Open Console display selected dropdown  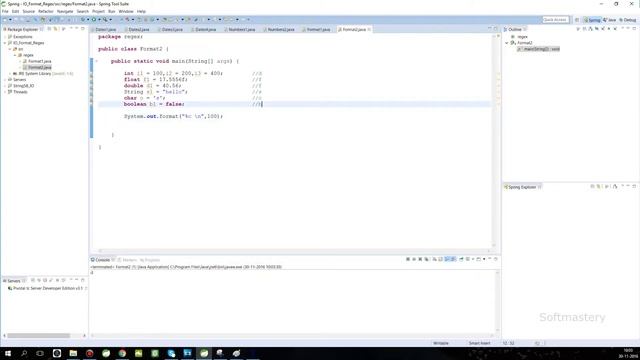(473, 259)
